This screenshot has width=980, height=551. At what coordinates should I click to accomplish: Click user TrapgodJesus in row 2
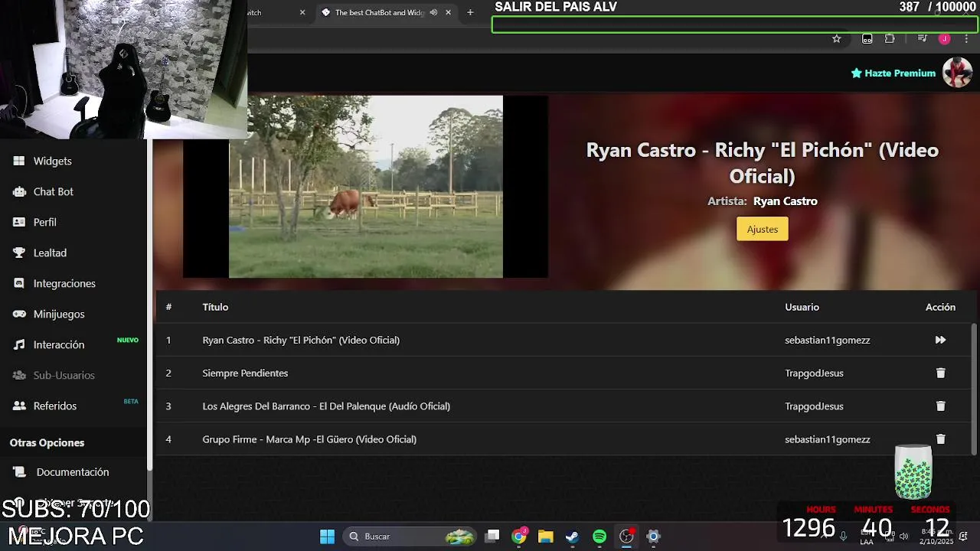[x=814, y=373]
